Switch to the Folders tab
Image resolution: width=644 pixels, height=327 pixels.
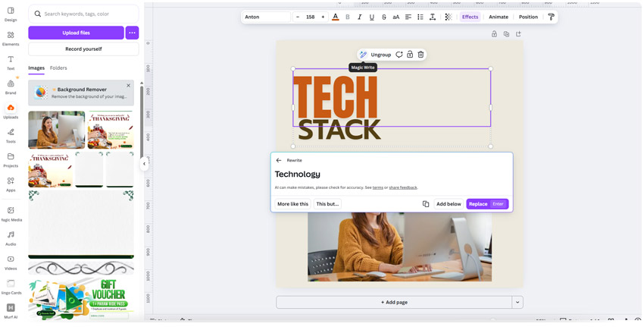pyautogui.click(x=58, y=68)
